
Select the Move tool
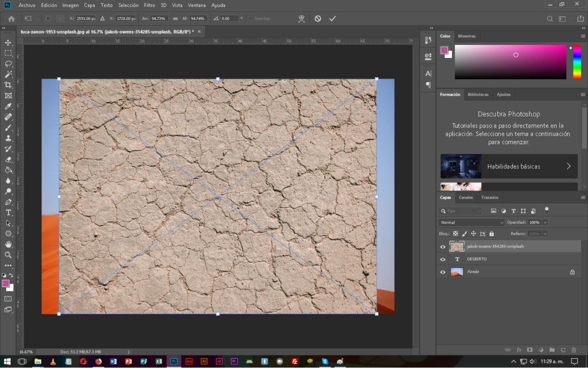point(8,42)
